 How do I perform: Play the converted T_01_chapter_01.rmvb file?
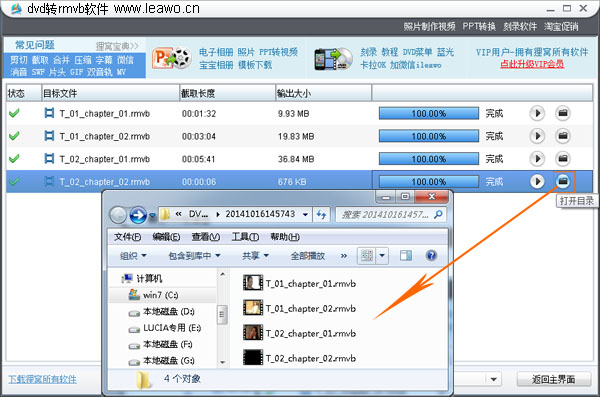point(537,113)
